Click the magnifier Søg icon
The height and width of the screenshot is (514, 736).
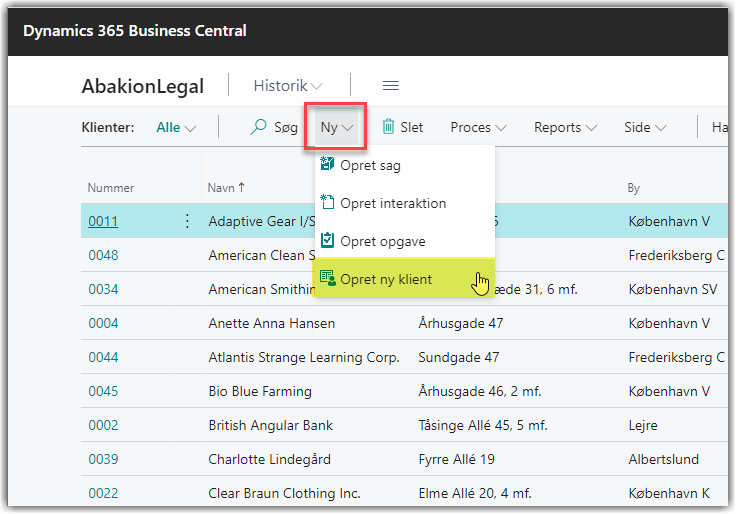pos(258,127)
